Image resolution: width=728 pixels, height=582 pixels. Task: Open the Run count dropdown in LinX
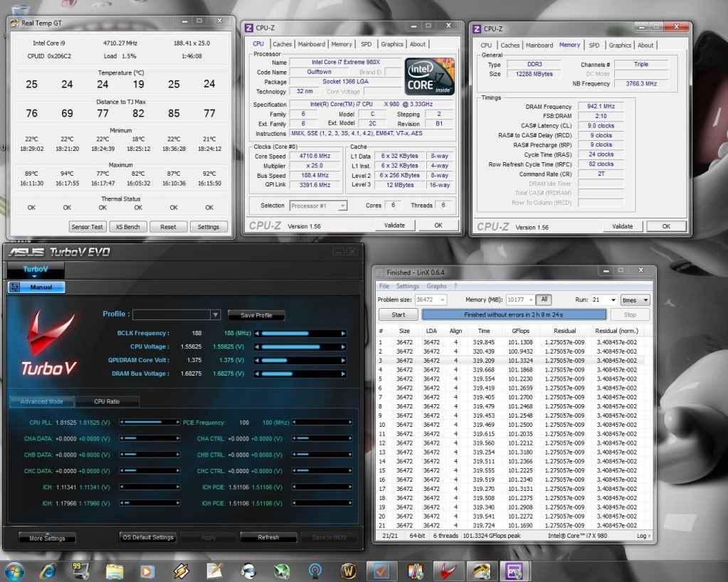613,300
